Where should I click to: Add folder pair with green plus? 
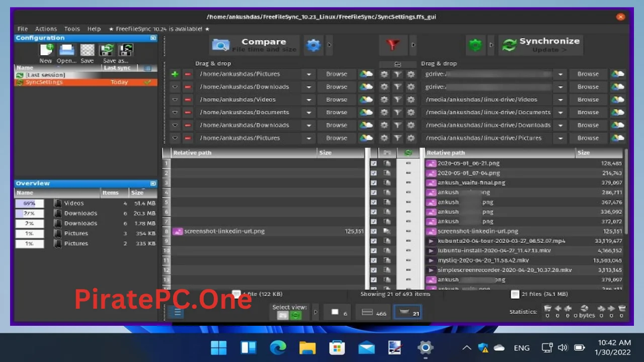coord(175,74)
